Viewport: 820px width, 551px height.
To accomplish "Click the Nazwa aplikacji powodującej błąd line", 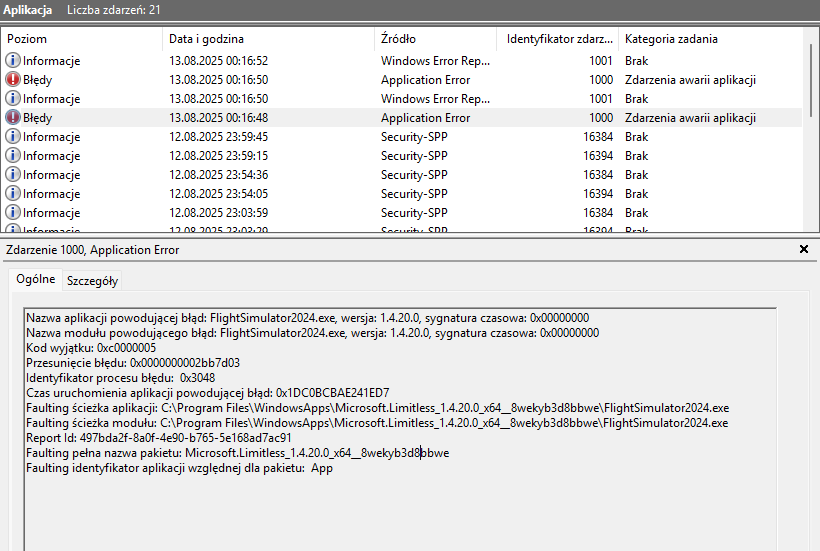I will click(x=308, y=318).
